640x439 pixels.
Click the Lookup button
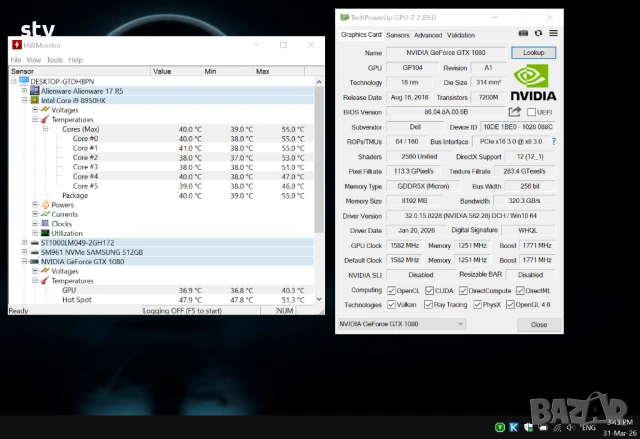(x=533, y=52)
